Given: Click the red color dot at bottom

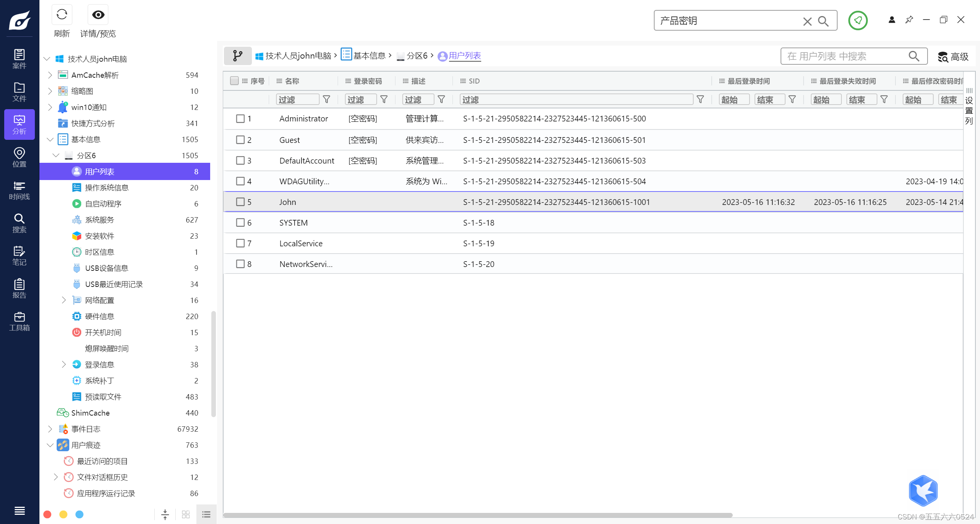Looking at the screenshot, I should [x=47, y=514].
